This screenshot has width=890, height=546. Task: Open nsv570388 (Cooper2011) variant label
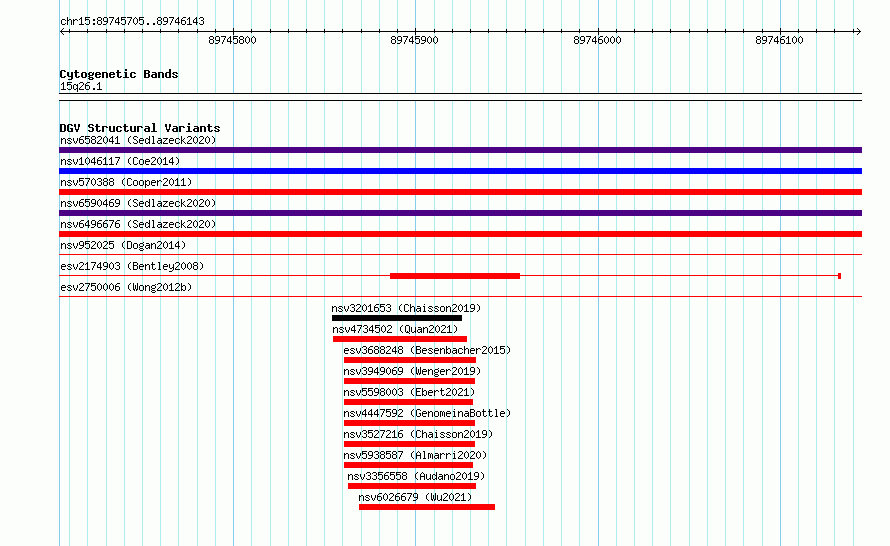[126, 182]
